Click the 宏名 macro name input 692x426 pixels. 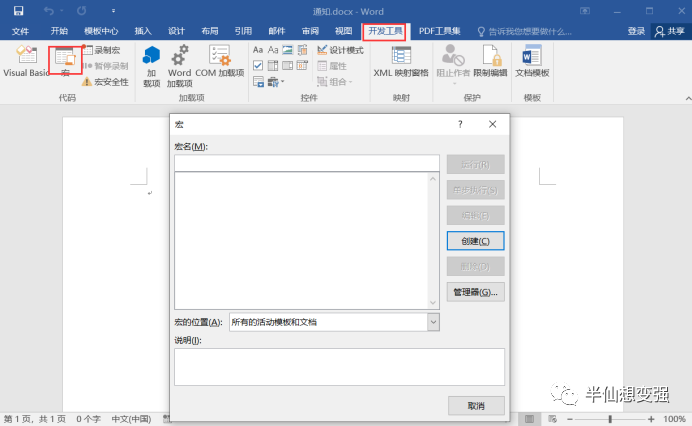pyautogui.click(x=307, y=163)
